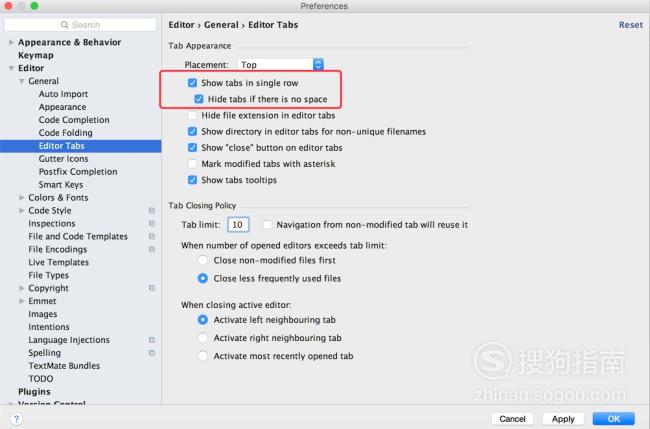Open Smart Keys settings

pos(61,184)
